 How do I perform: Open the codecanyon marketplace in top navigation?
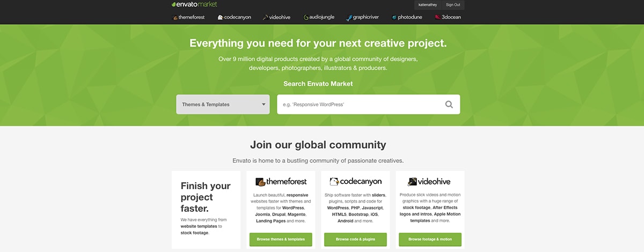[x=234, y=17]
